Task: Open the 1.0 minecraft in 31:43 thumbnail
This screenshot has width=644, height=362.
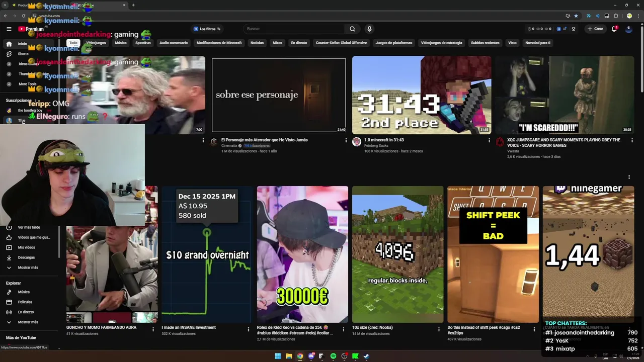Action: coord(422,95)
